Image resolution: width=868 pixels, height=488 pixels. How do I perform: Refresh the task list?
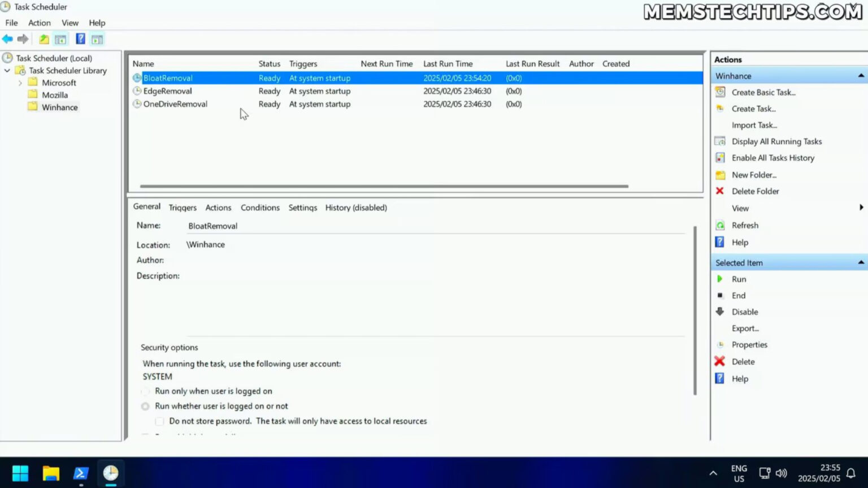pyautogui.click(x=745, y=225)
